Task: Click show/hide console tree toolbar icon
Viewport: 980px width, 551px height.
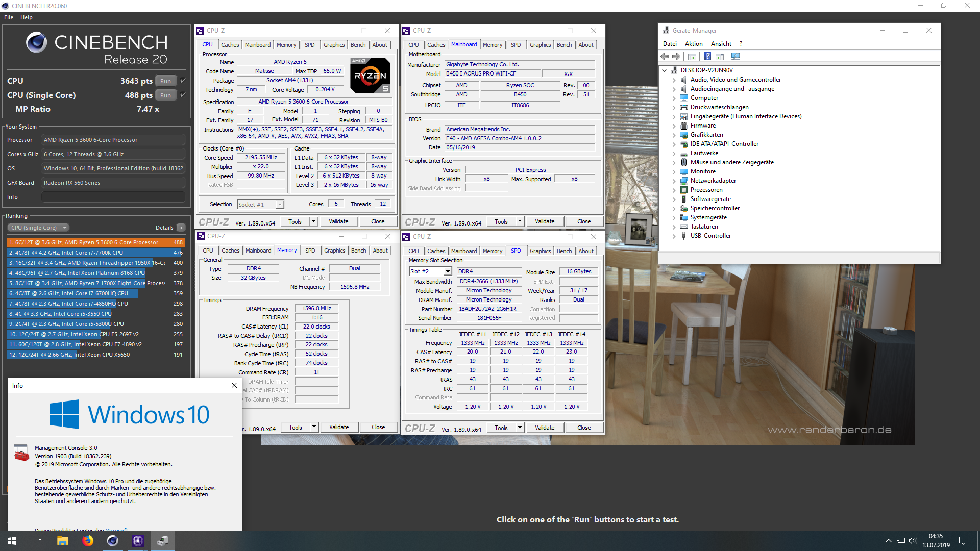Action: [x=692, y=56]
